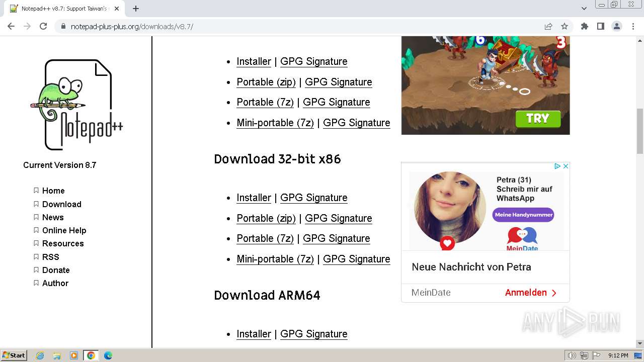Click top Portable (7z) link above 32-bit section

click(x=265, y=102)
